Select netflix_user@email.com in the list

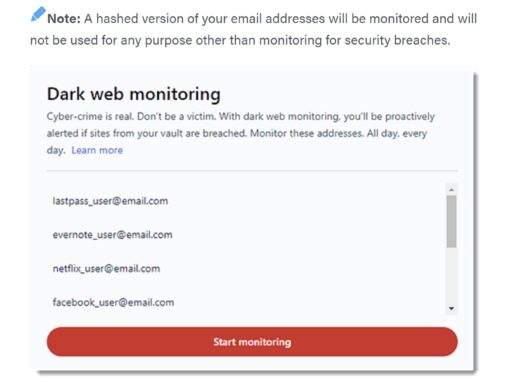106,269
